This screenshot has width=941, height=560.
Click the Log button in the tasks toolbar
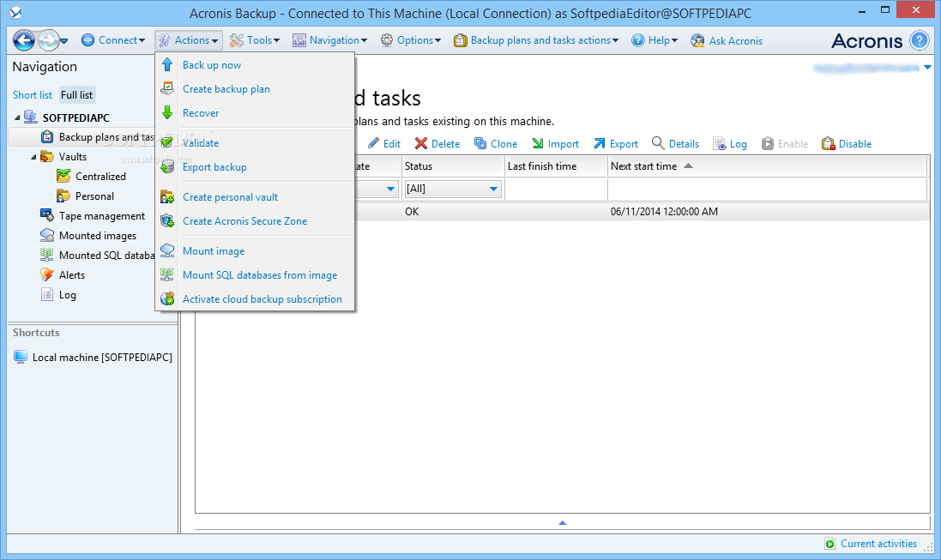pyautogui.click(x=730, y=143)
